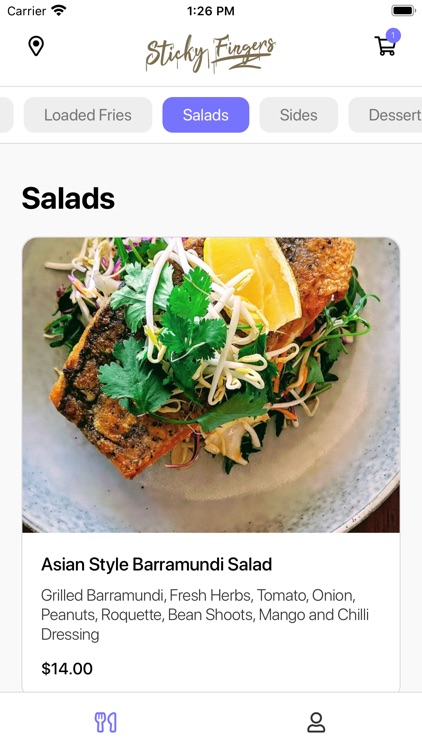Tap the Wi-Fi status icon
The height and width of the screenshot is (750, 422).
[59, 11]
